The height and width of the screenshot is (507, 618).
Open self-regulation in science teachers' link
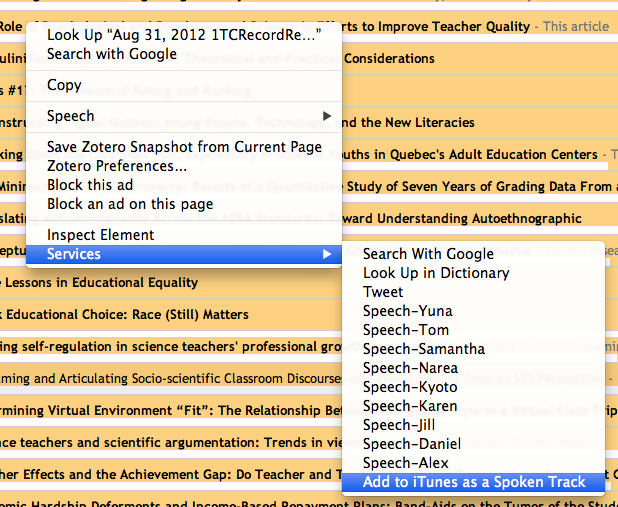coord(171,347)
